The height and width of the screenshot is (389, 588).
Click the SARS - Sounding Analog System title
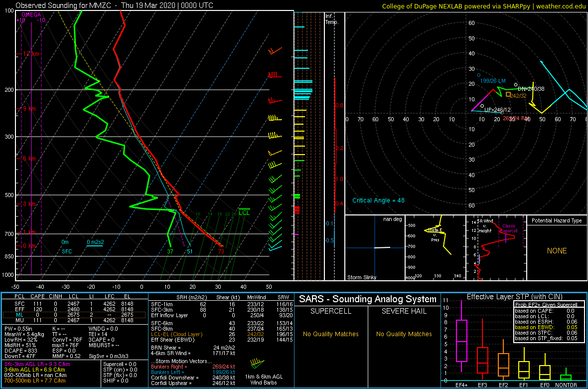coord(368,299)
